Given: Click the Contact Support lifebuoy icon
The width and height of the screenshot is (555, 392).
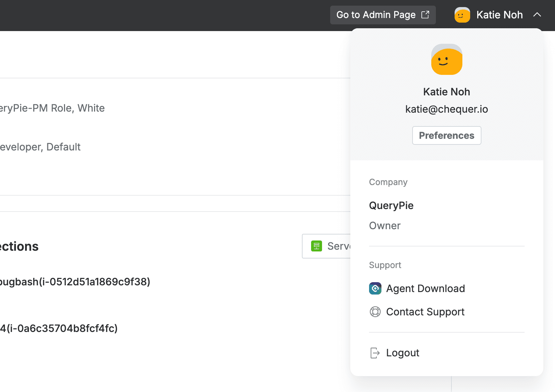Looking at the screenshot, I should (x=375, y=312).
